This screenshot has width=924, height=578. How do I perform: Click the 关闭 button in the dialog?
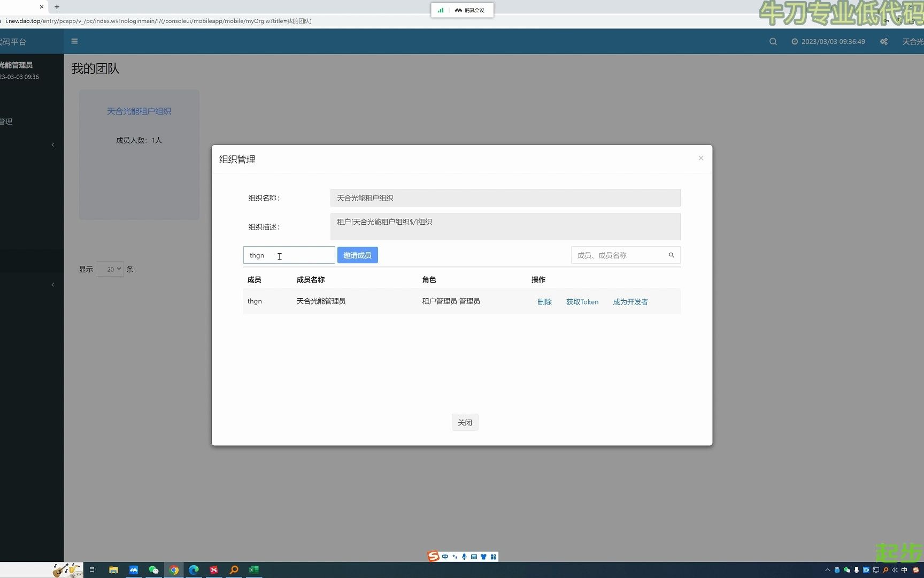pos(465,422)
